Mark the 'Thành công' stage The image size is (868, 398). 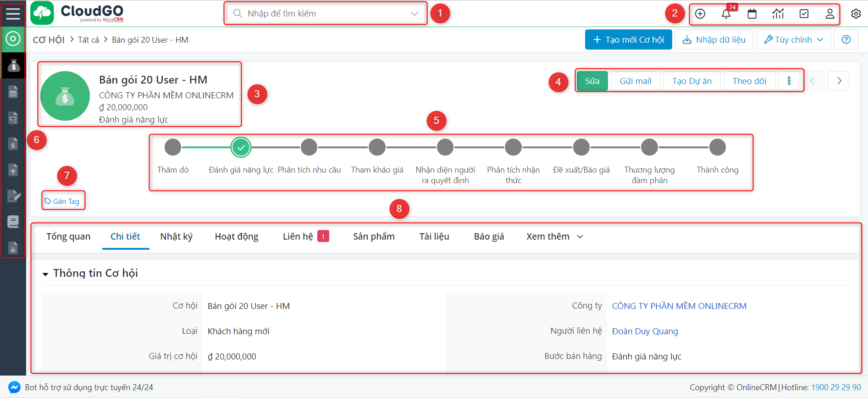click(x=717, y=147)
